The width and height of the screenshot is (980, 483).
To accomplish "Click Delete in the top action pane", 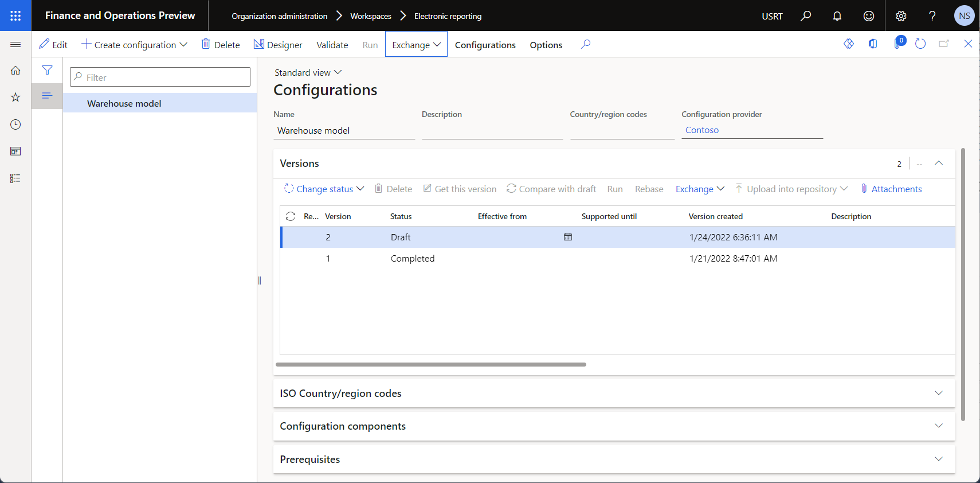I will tap(221, 44).
